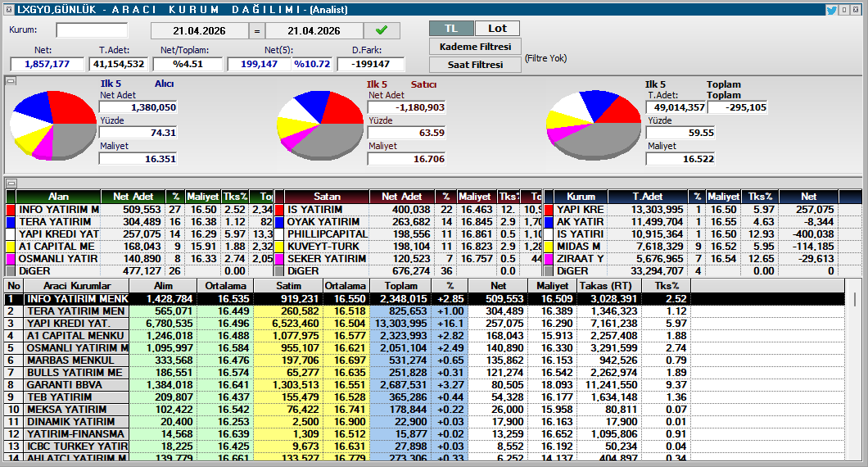The width and height of the screenshot is (868, 467).
Task: Collapse the top-five tables panel toggle
Action: click(11, 183)
